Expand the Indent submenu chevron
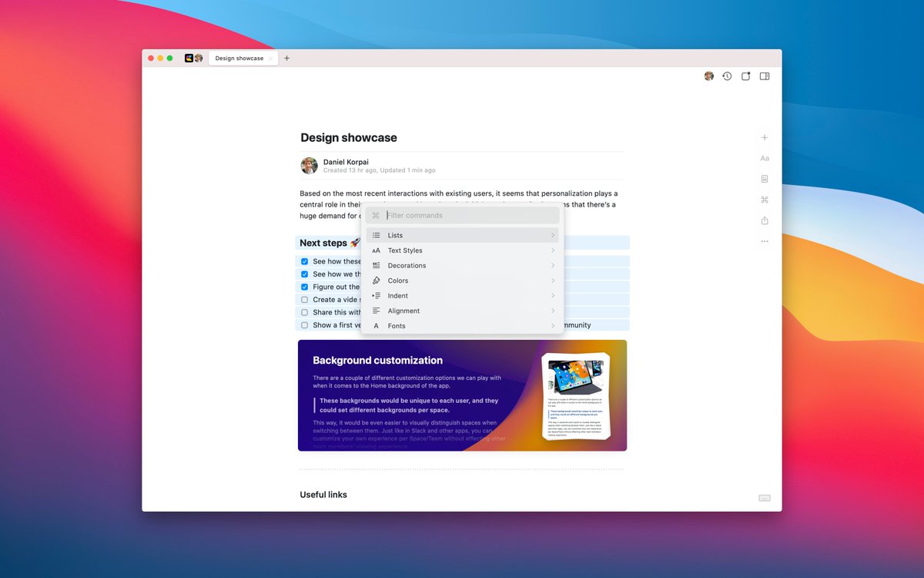Screen dimensions: 924x578 coord(553,296)
